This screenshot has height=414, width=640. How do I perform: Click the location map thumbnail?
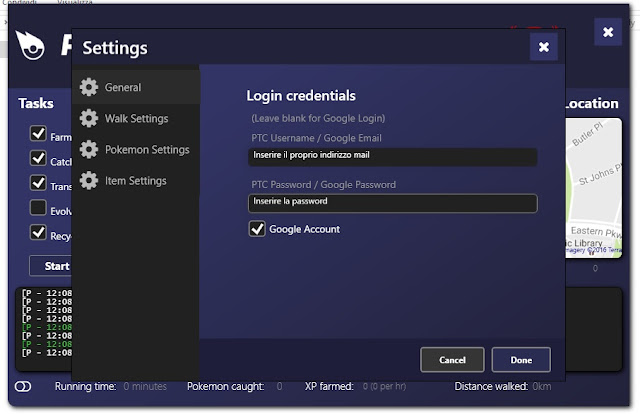tap(593, 188)
